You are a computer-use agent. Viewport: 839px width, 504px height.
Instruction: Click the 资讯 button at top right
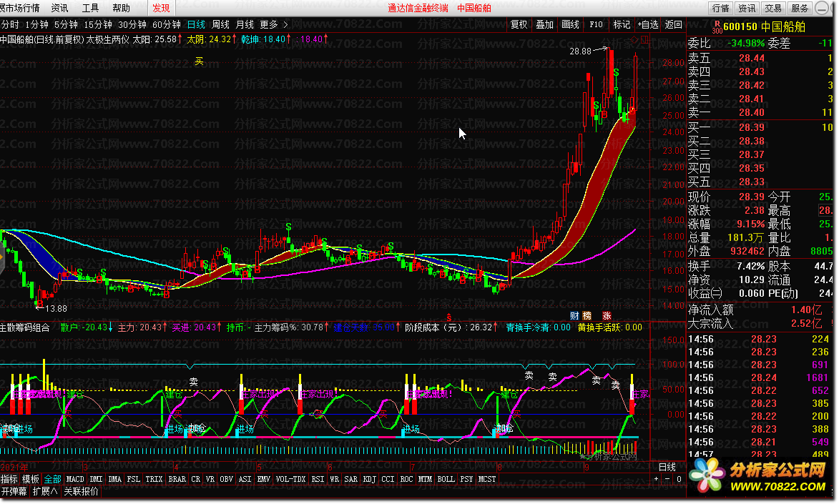[x=747, y=8]
